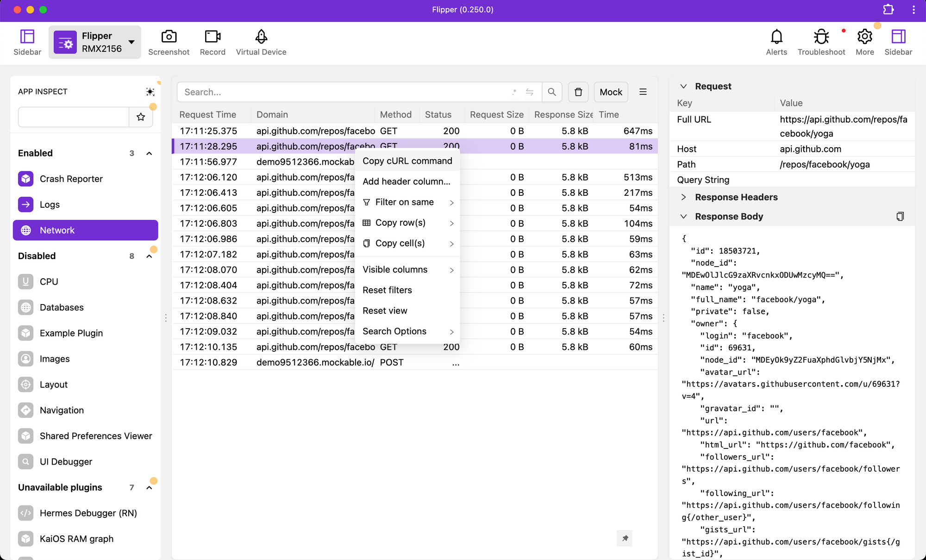Select request row at 17:12:10.135
The image size is (926, 560).
click(x=415, y=347)
